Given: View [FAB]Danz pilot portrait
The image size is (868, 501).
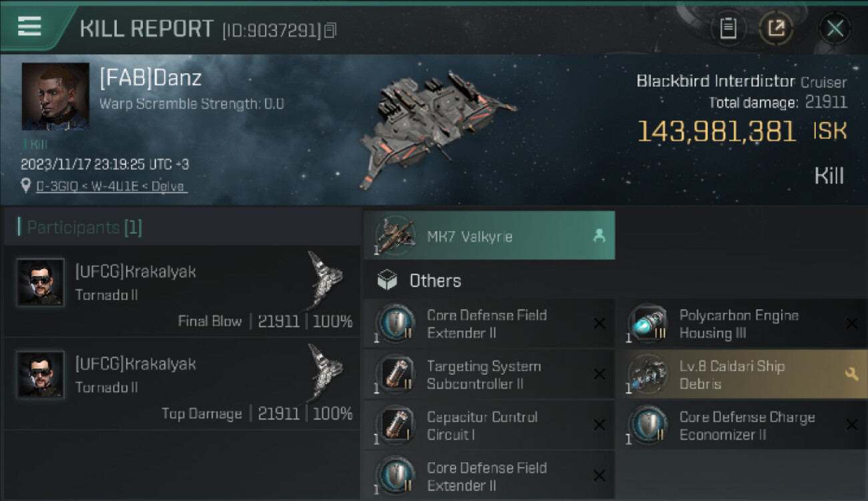Looking at the screenshot, I should pyautogui.click(x=55, y=96).
